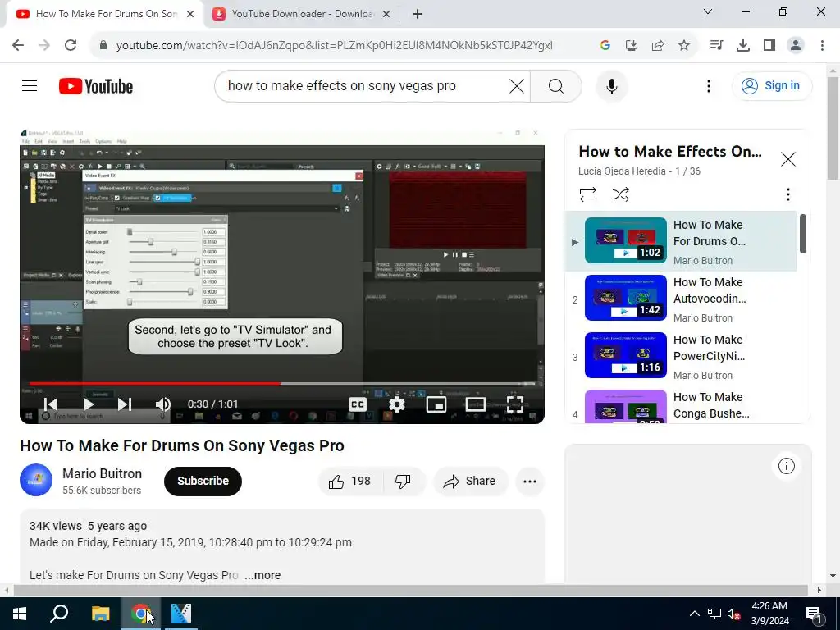Image resolution: width=840 pixels, height=630 pixels.
Task: Skip to next video in player
Action: tap(125, 404)
